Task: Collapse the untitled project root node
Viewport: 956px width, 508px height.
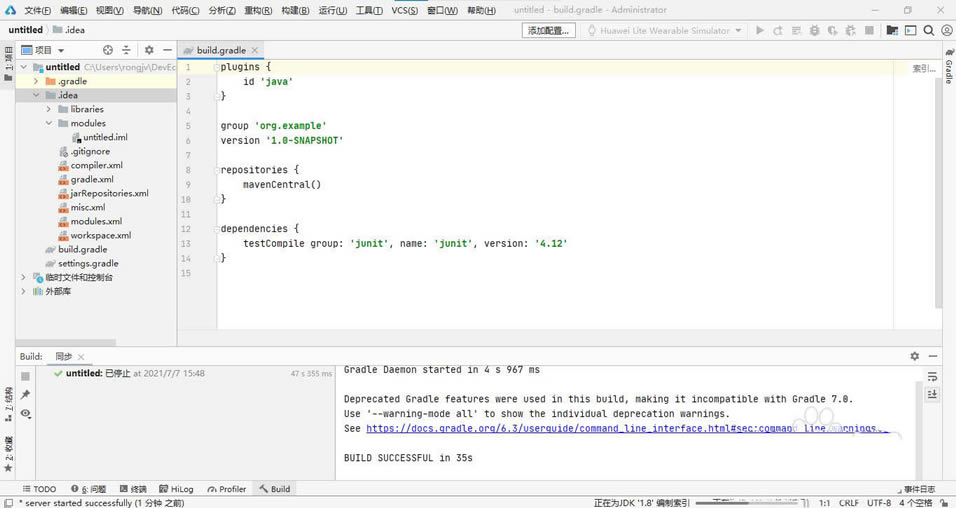Action: [24, 67]
